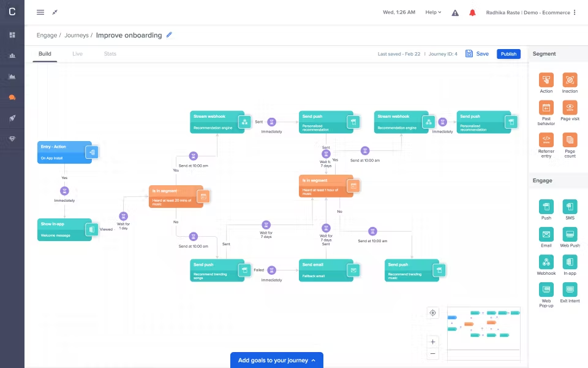The width and height of the screenshot is (588, 368).
Task: Pick the Email engage block icon
Action: [x=546, y=234]
